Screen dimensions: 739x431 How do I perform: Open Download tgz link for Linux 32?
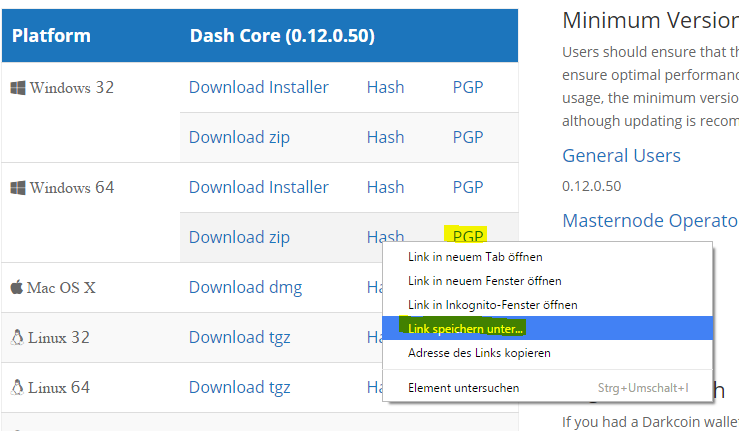tap(239, 337)
